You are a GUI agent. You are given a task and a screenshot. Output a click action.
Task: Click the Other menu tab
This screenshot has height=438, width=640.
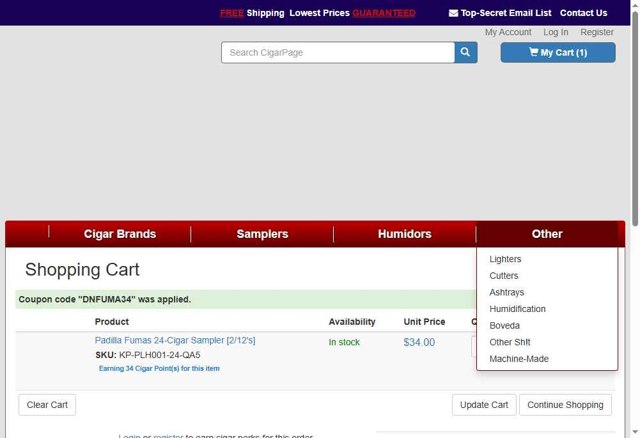(x=547, y=234)
